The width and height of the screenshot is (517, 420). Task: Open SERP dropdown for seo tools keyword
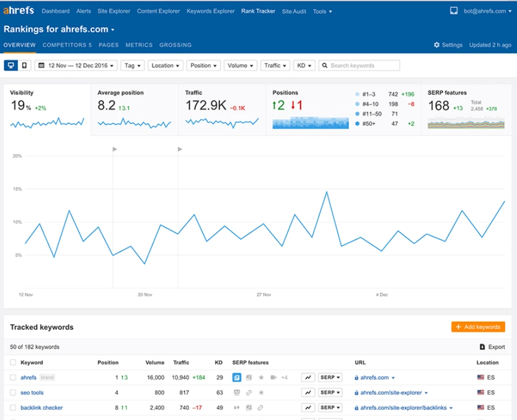pyautogui.click(x=330, y=393)
